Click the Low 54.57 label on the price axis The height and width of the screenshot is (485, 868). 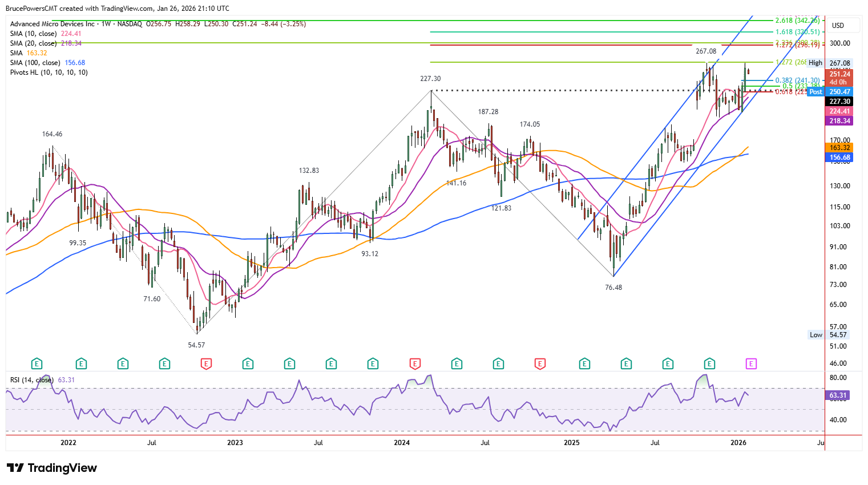[830, 335]
